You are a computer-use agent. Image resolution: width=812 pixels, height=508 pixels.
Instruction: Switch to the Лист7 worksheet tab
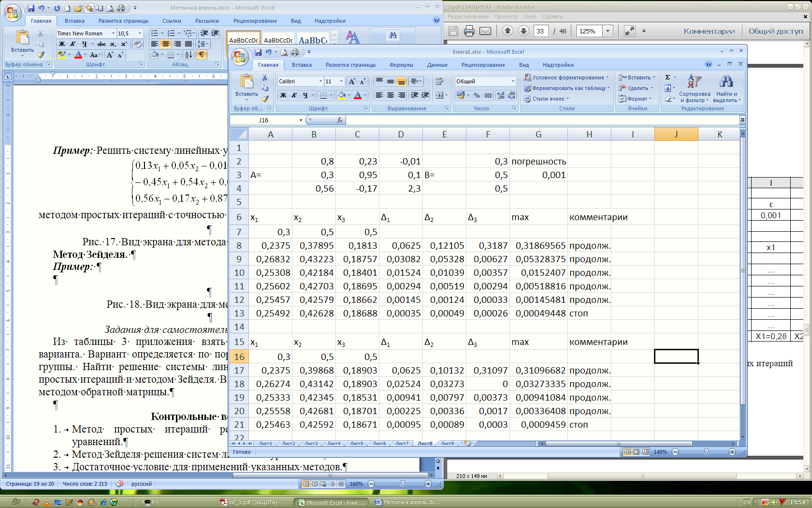[x=402, y=443]
